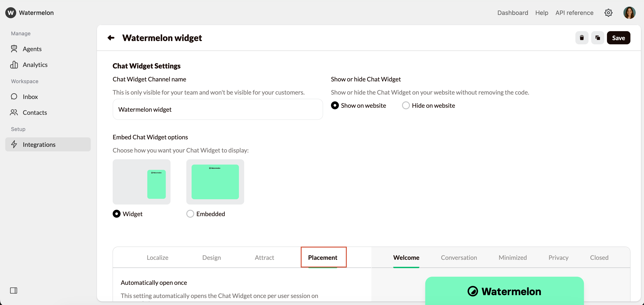Click the Analytics bar chart icon

pos(14,65)
